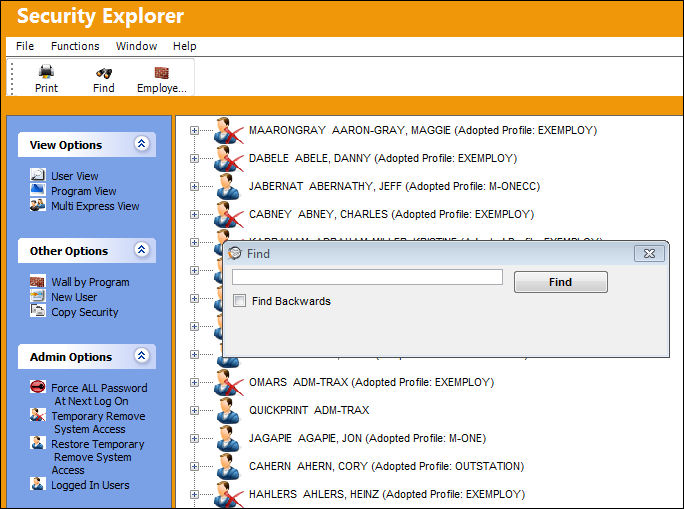Click the Print toolbar icon
Image resolution: width=684 pixels, height=509 pixels.
(x=46, y=72)
